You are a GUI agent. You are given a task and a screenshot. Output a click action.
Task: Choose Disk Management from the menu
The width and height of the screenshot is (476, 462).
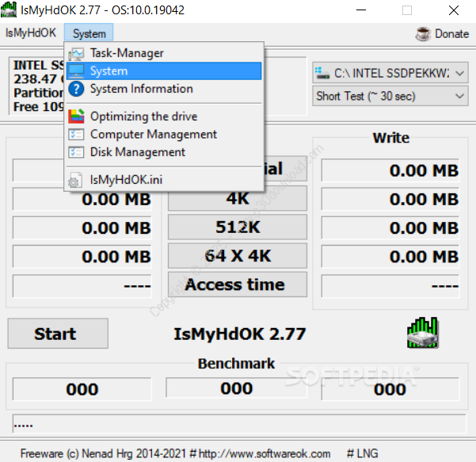137,152
